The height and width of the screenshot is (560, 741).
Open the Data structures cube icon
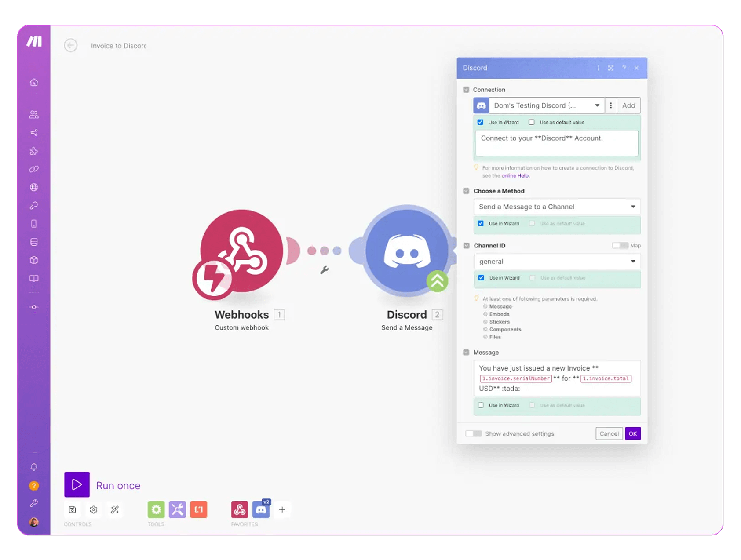[x=34, y=260]
